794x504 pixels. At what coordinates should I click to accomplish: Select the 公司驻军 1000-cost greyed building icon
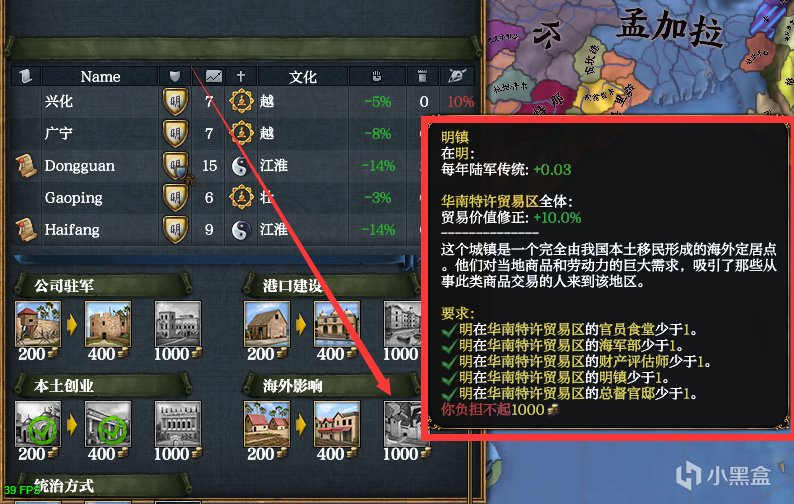coord(178,325)
